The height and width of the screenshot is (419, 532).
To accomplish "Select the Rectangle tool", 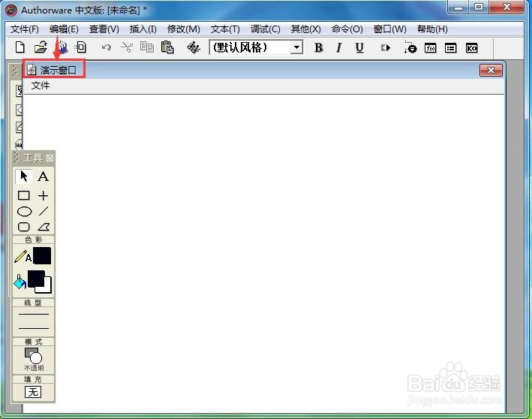I will click(x=24, y=195).
